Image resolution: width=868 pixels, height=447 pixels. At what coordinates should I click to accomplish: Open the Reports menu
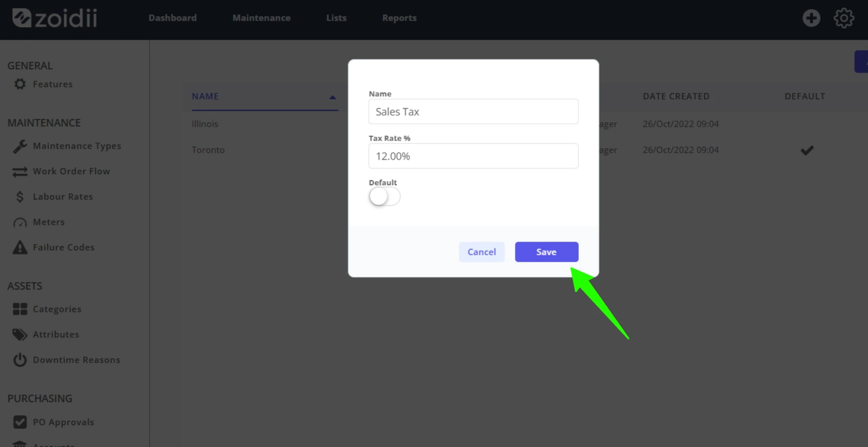[399, 18]
